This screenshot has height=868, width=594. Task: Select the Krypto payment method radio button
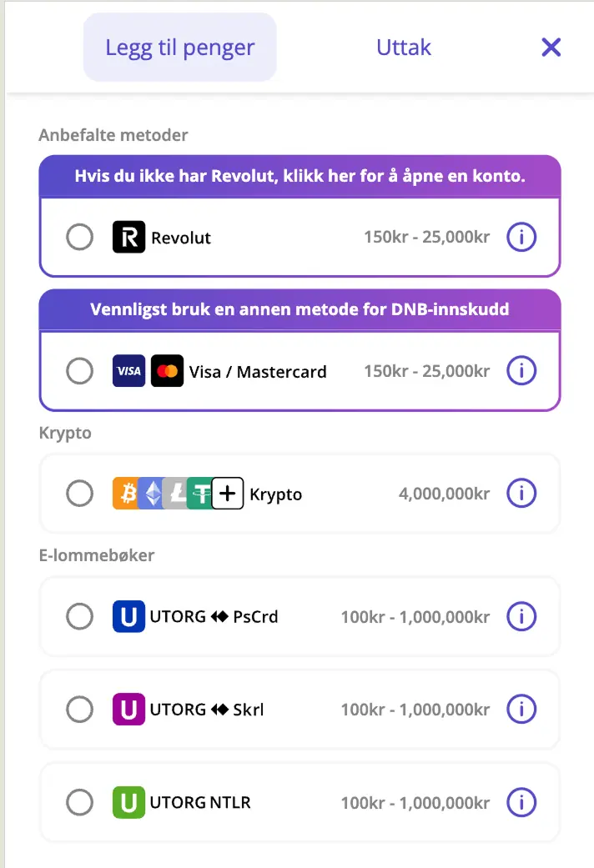click(x=79, y=493)
